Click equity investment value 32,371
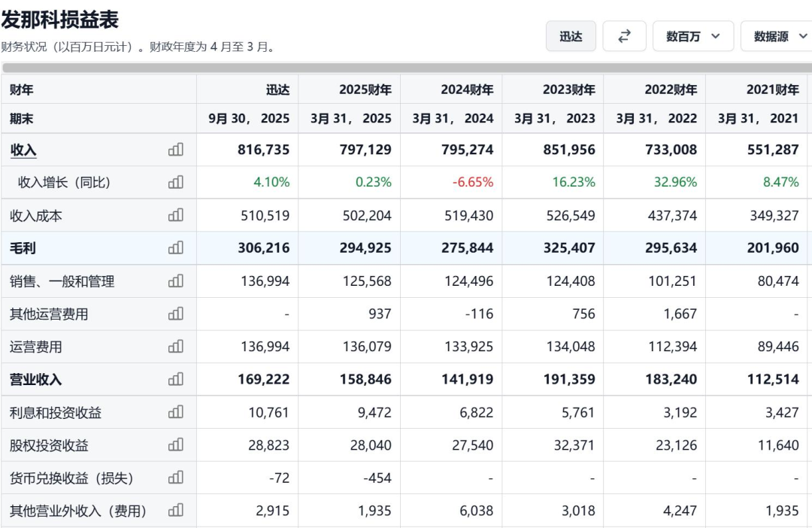Screen dimensions: 812x528 (x=574, y=445)
